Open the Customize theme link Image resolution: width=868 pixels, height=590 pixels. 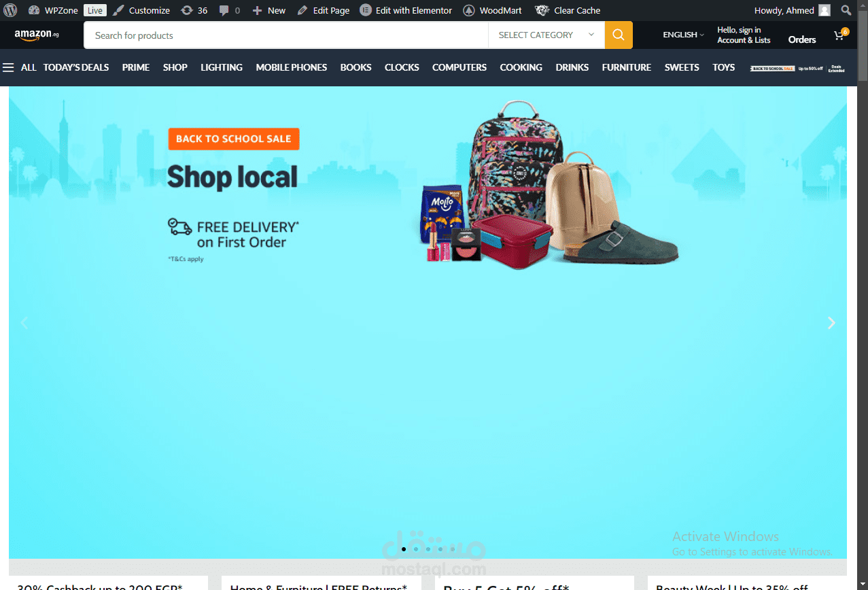point(141,10)
